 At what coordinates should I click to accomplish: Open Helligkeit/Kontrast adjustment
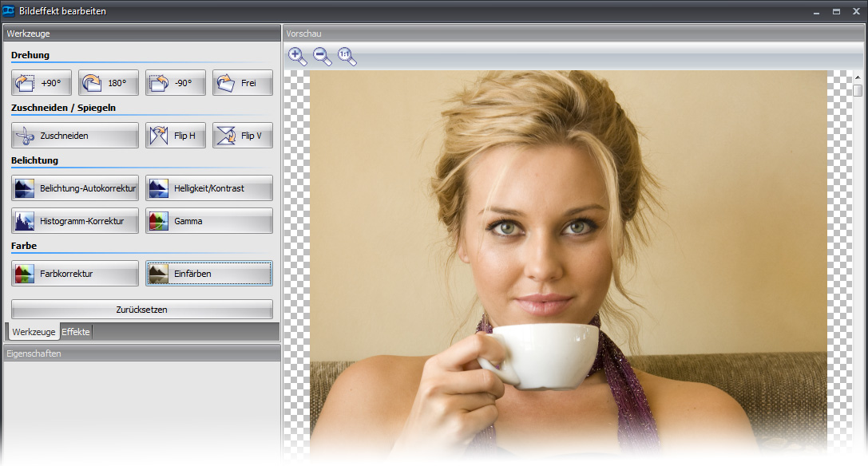click(x=209, y=188)
